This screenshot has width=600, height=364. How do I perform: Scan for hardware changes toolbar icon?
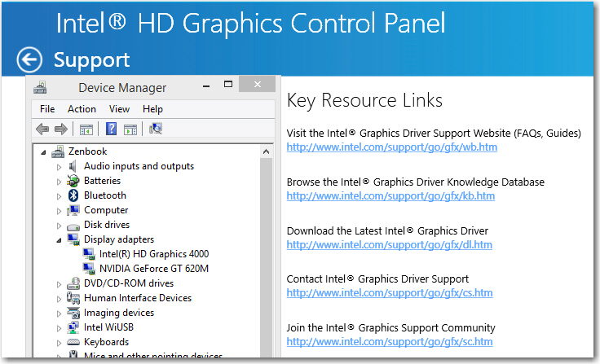pos(156,129)
